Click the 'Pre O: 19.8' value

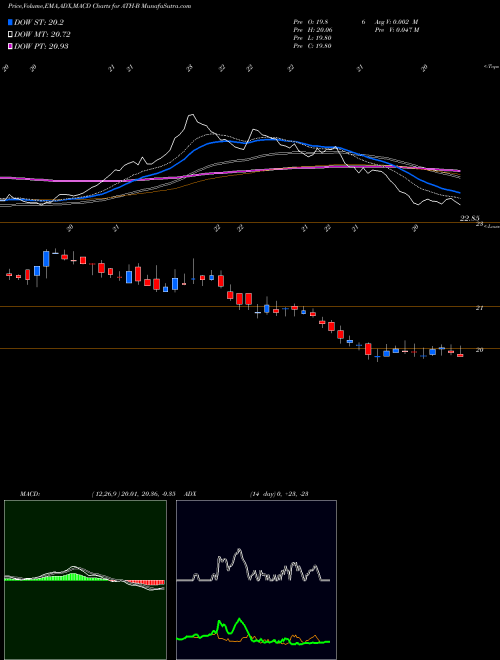pyautogui.click(x=312, y=21)
